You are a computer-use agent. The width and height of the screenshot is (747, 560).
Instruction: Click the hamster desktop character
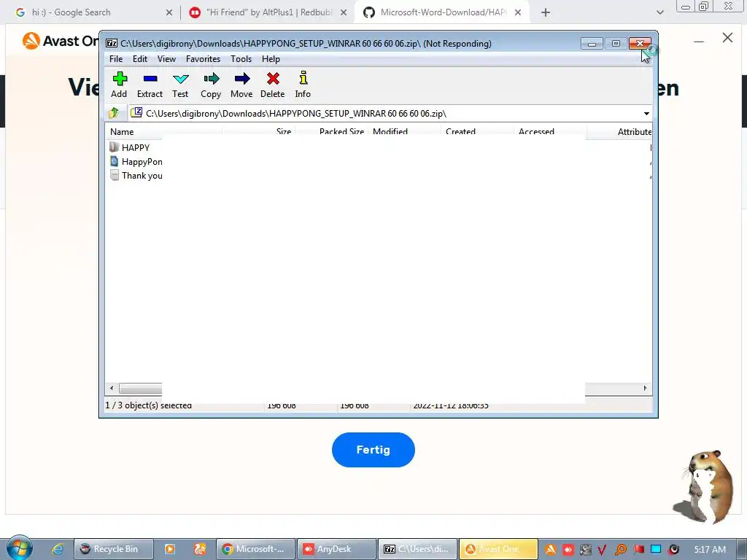pos(705,486)
